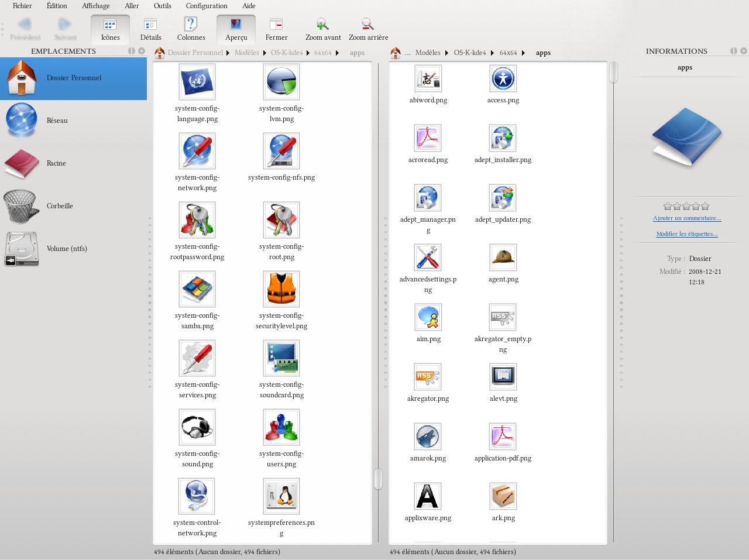Select acroread.png icon
The image size is (749, 560).
[428, 138]
